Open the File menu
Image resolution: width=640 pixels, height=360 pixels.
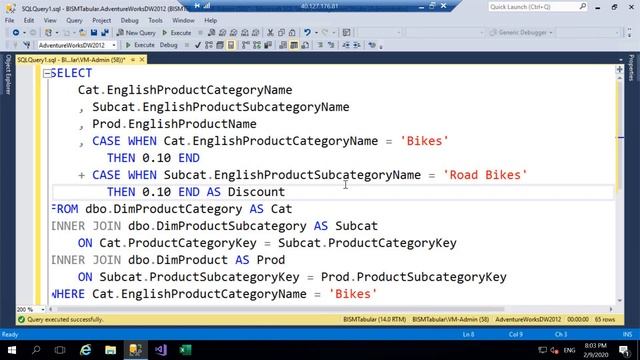click(9, 20)
